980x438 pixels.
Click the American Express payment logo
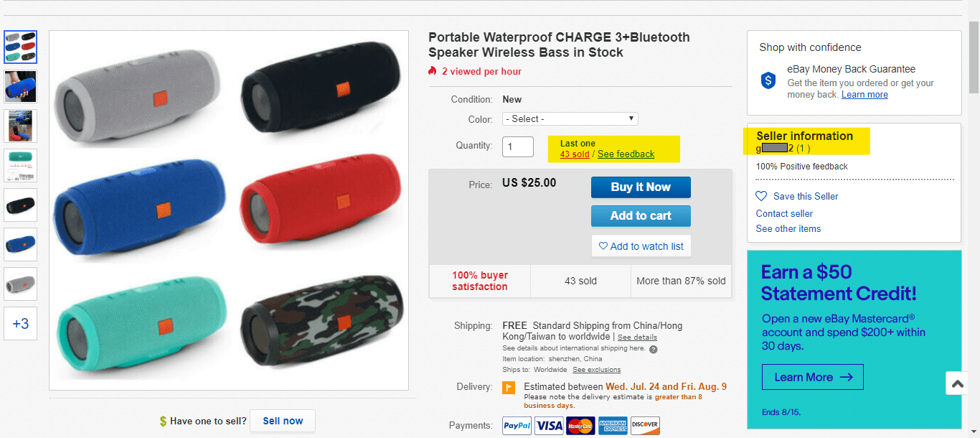tap(613, 426)
